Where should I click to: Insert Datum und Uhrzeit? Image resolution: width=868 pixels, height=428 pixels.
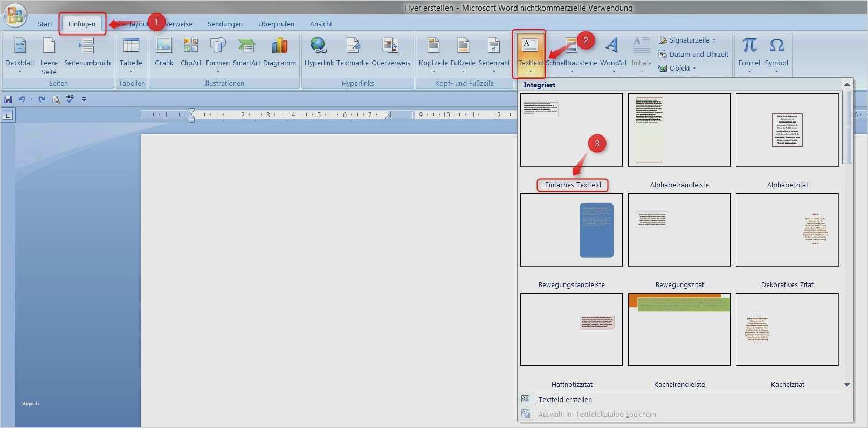[698, 55]
